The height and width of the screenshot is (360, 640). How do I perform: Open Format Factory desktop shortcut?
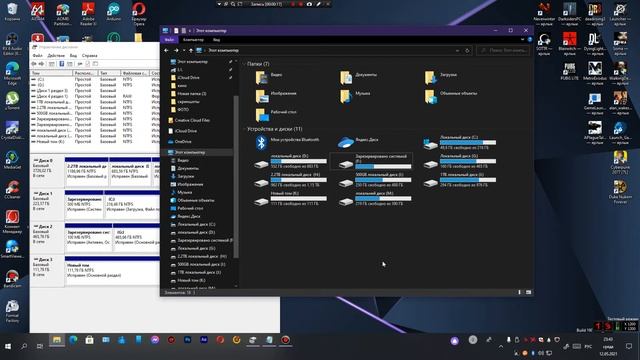pos(12,311)
